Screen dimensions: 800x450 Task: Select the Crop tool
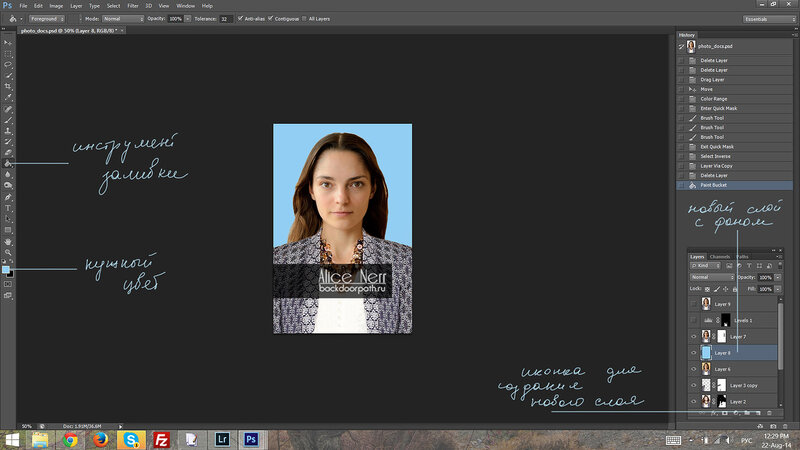(x=8, y=86)
